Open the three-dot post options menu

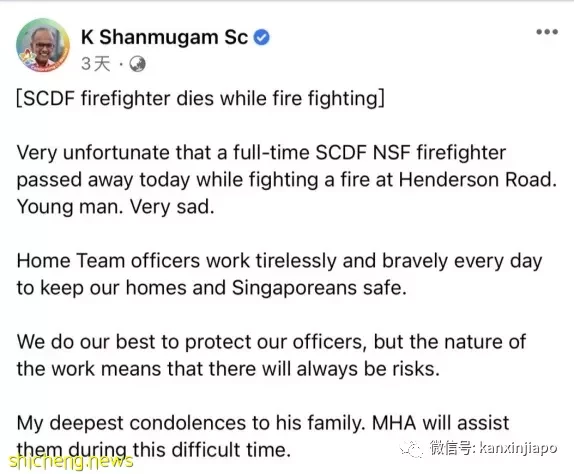(547, 32)
